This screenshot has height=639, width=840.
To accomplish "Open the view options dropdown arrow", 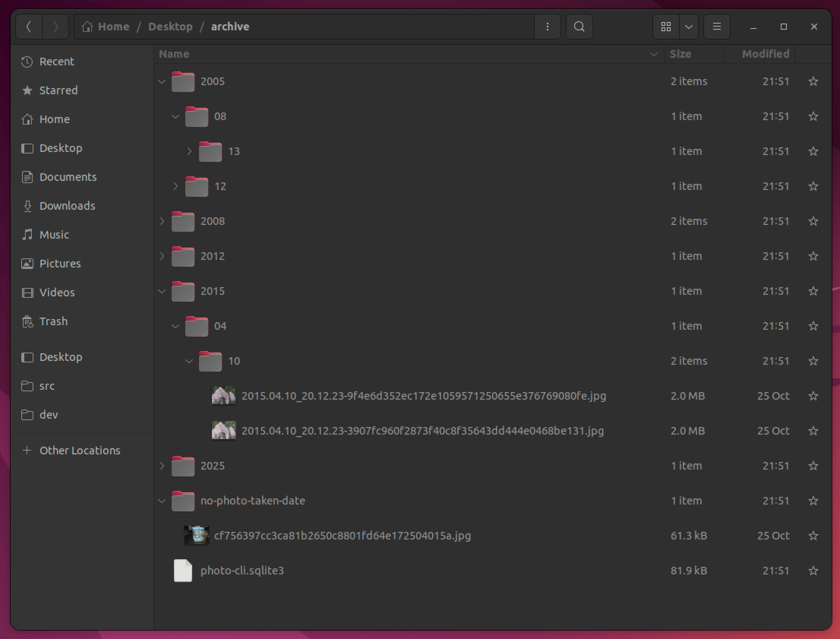I will pos(689,27).
